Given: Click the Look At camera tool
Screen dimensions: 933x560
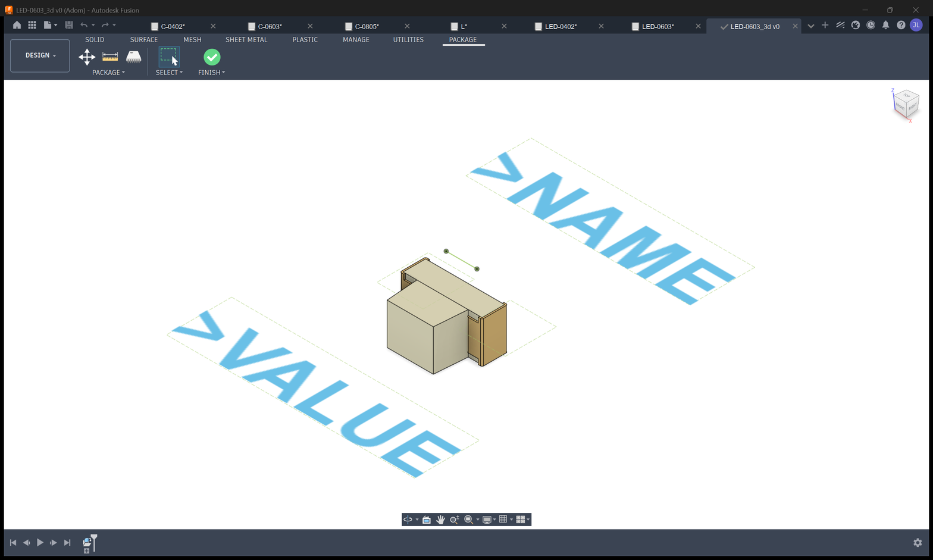Looking at the screenshot, I should coord(427,520).
